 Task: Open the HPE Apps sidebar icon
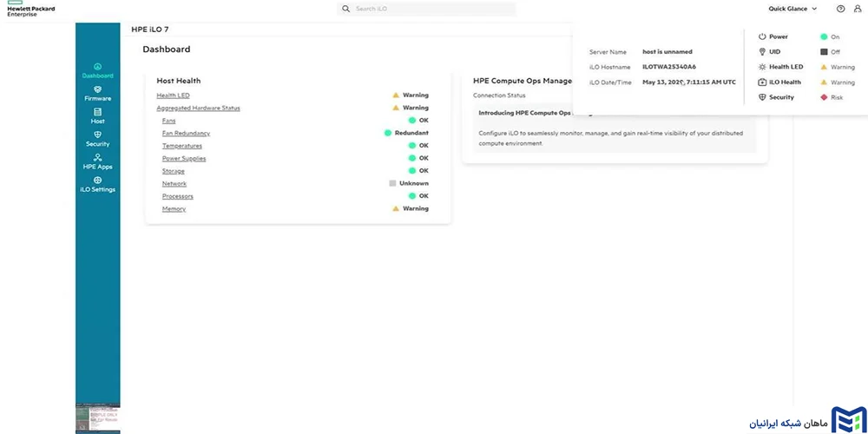pos(97,157)
